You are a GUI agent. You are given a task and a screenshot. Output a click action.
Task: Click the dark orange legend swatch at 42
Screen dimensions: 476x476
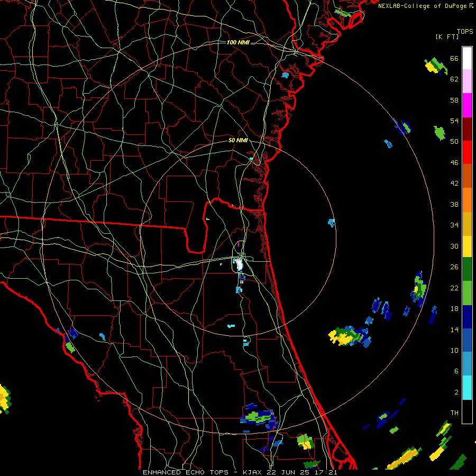[467, 176]
